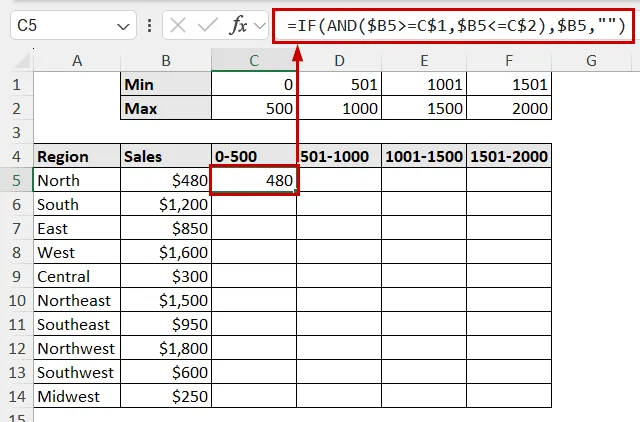Viewport: 640px width, 422px height.
Task: Click the $250 sales cell
Action: [x=166, y=396]
